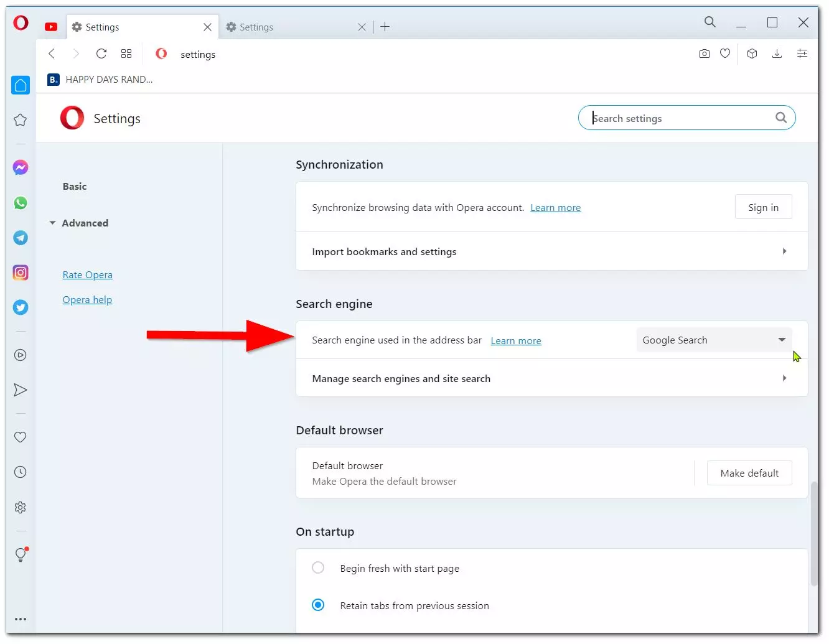Add page to bookmarks with heart icon
The height and width of the screenshot is (644, 829).
tap(725, 54)
